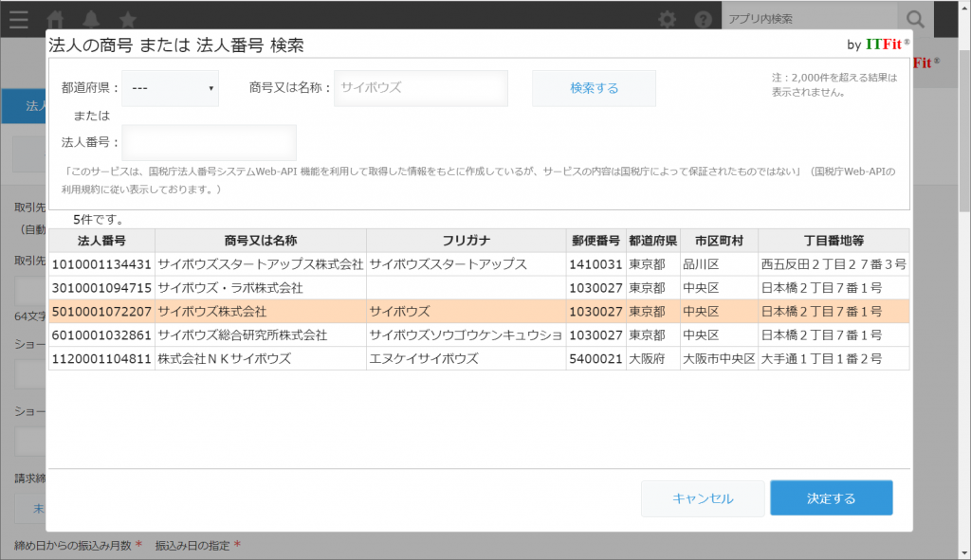Viewport: 971px width, 560px height.
Task: Click the フリガナ column header
Action: (x=467, y=241)
